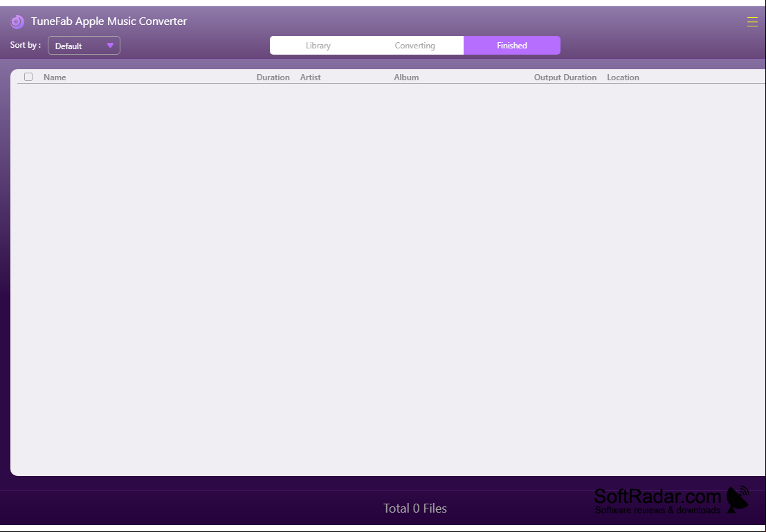766x532 pixels.
Task: Click the Album column header
Action: (x=406, y=77)
